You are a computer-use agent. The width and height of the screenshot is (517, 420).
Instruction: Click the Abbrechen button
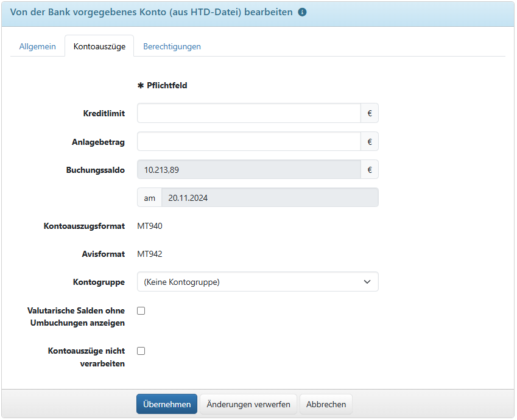[x=326, y=404]
